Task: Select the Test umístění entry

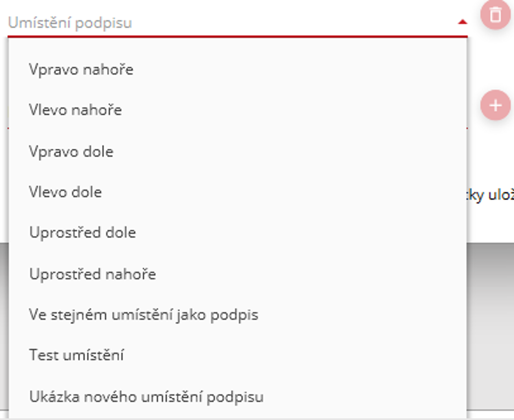Action: 76,355
